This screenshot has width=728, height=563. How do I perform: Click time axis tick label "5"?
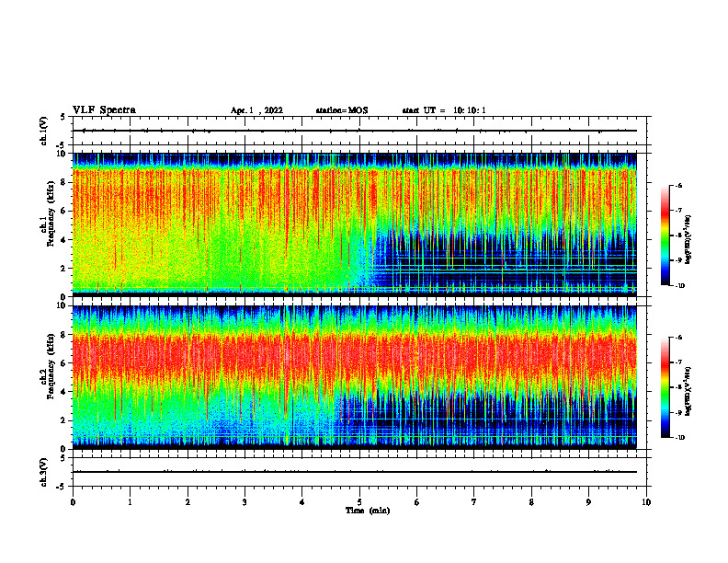[359, 502]
